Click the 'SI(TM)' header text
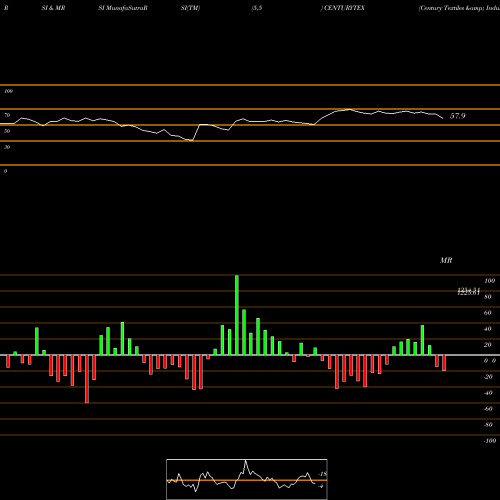This screenshot has width=500, height=500. [190, 8]
